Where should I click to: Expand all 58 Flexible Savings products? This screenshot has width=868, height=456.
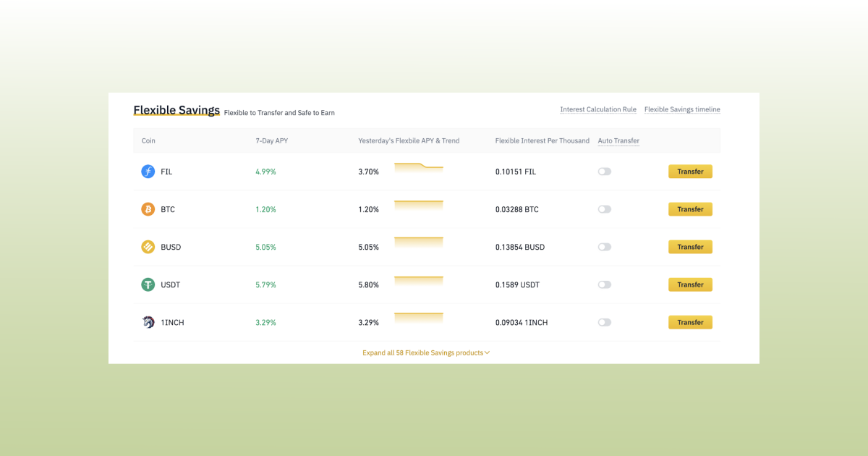[x=425, y=352]
